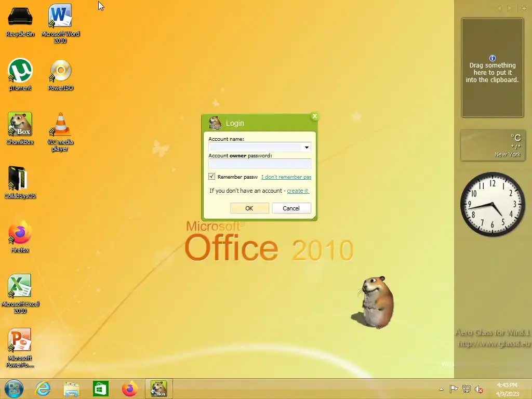The image size is (532, 399).
Task: Follow the create it account link
Action: click(298, 191)
